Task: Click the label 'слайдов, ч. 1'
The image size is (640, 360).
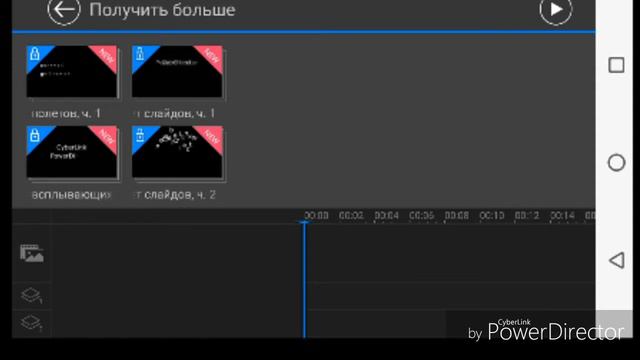Action: coord(175,113)
